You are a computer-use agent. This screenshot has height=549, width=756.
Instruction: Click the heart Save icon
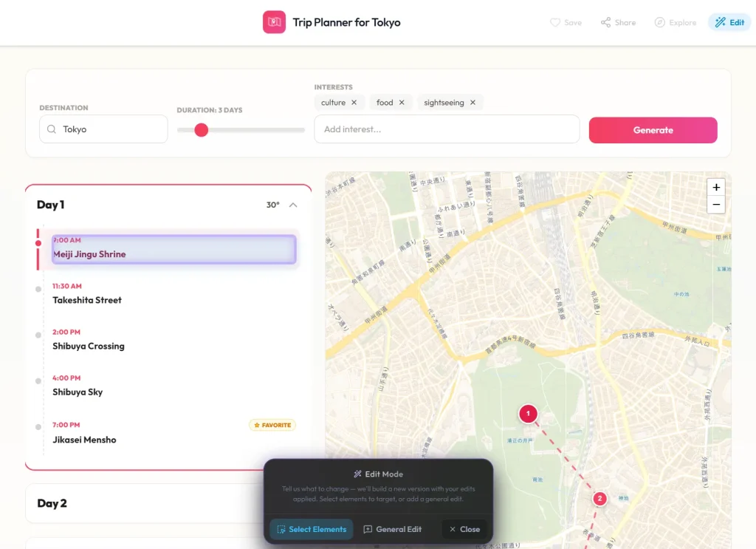555,22
